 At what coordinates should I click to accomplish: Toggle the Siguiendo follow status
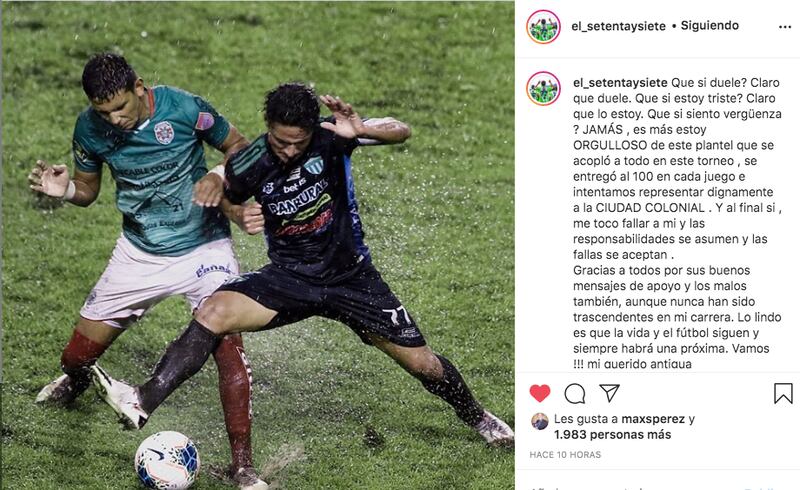710,26
